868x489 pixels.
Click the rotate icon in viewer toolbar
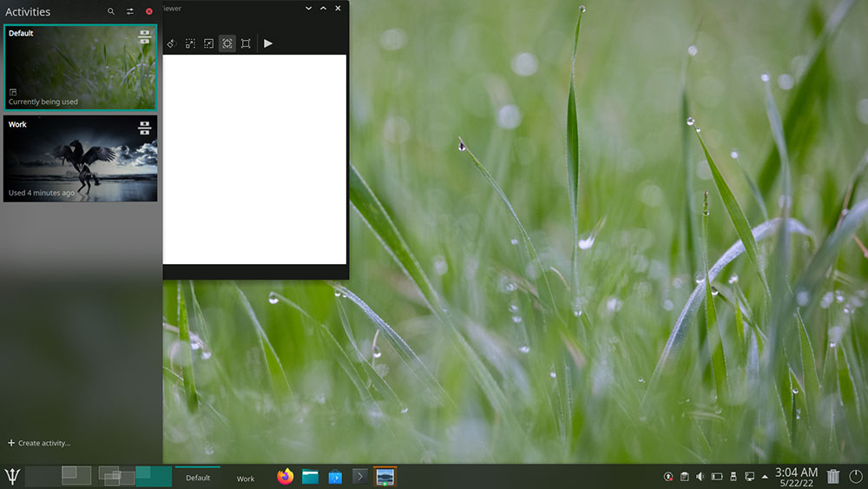click(171, 43)
